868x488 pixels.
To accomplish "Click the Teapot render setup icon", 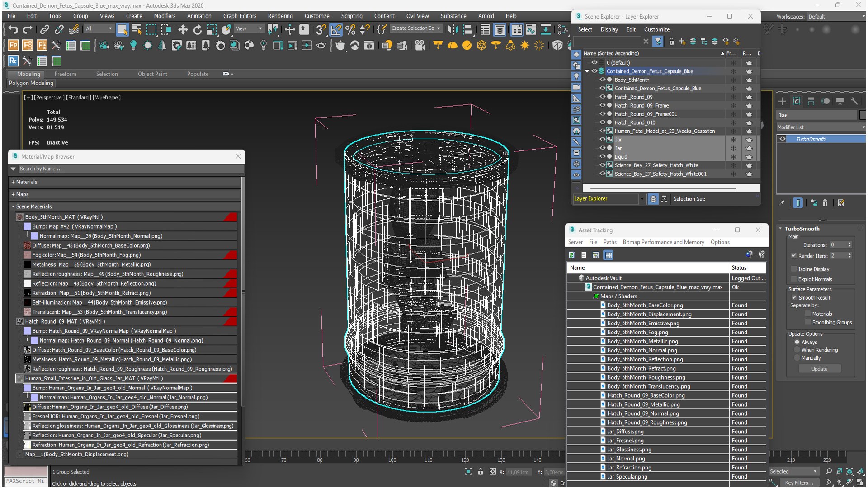I will tap(340, 46).
